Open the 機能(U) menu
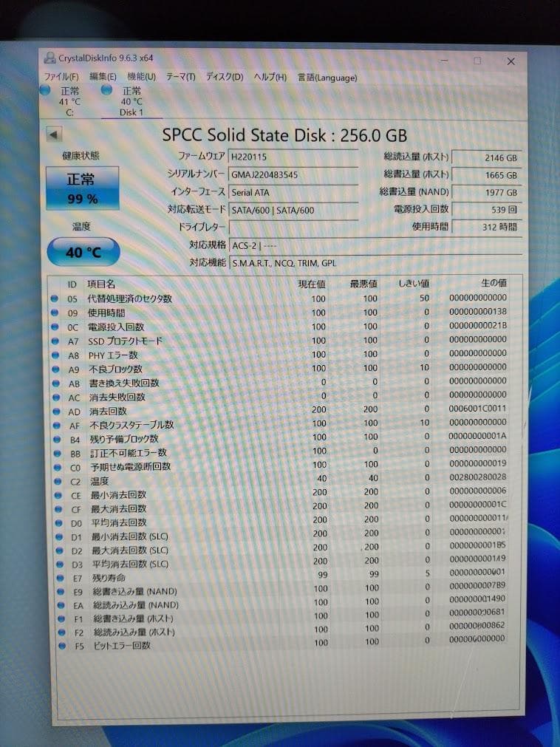Screen dimensions: 560x747 (142, 77)
